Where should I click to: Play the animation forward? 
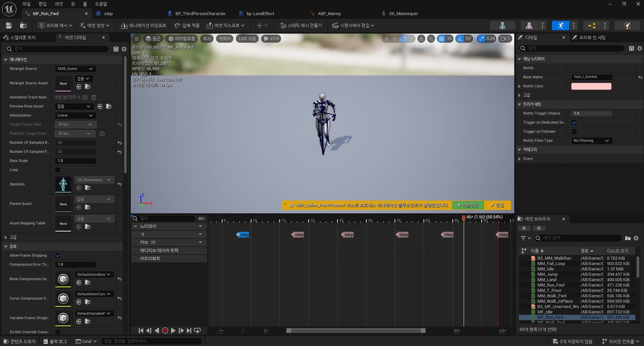173,331
